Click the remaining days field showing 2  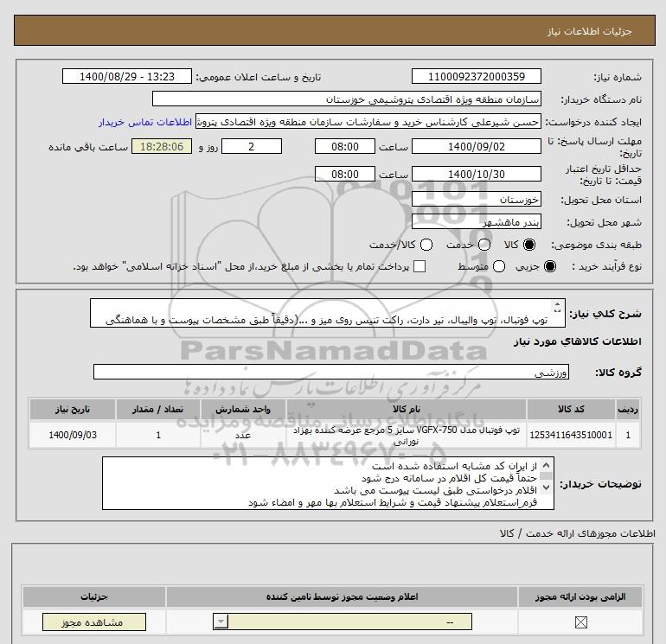[x=252, y=146]
